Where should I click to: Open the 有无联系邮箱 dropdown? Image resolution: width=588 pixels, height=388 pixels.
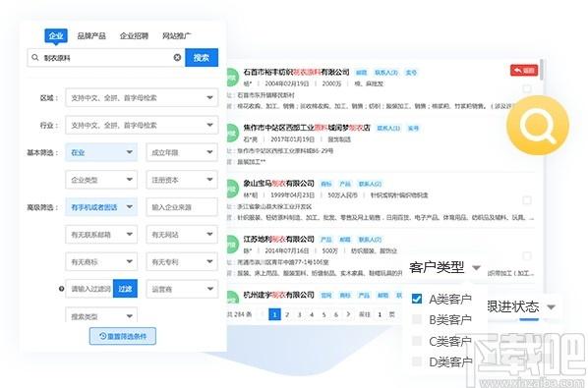101,235
